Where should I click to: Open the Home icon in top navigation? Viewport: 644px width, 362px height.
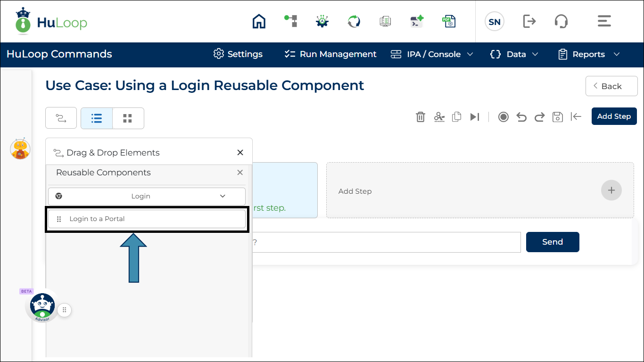click(x=258, y=21)
